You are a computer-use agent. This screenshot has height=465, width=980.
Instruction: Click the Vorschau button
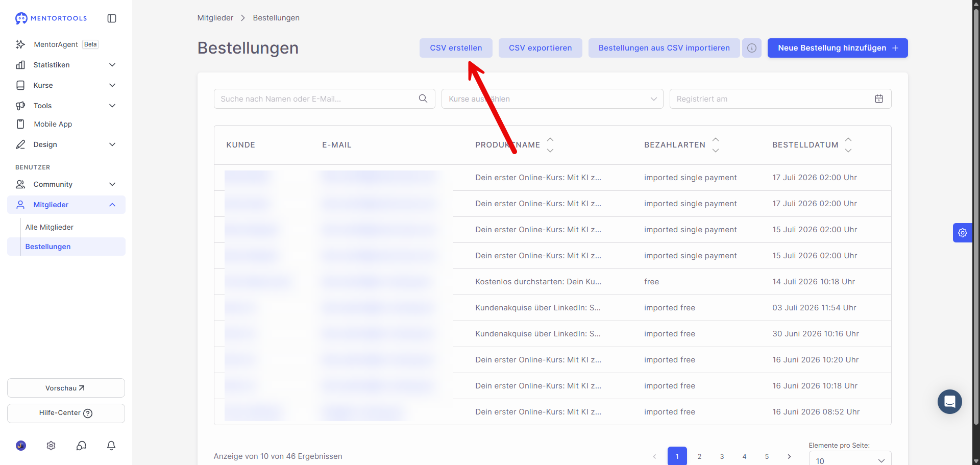point(66,388)
